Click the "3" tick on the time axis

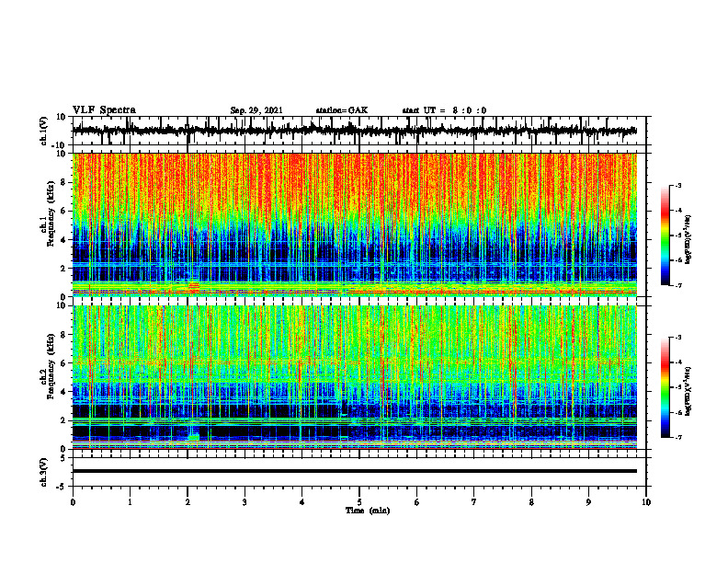click(245, 502)
